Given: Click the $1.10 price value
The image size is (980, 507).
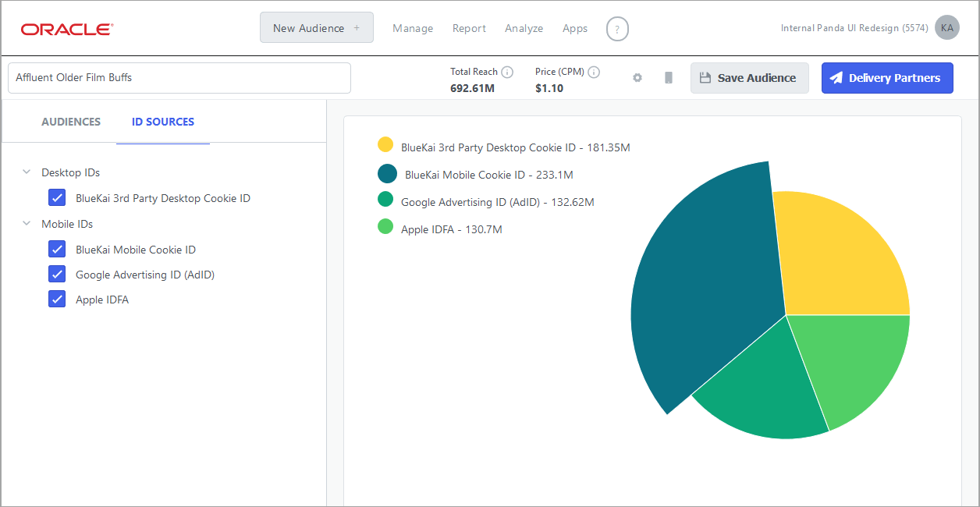Looking at the screenshot, I should pyautogui.click(x=549, y=88).
